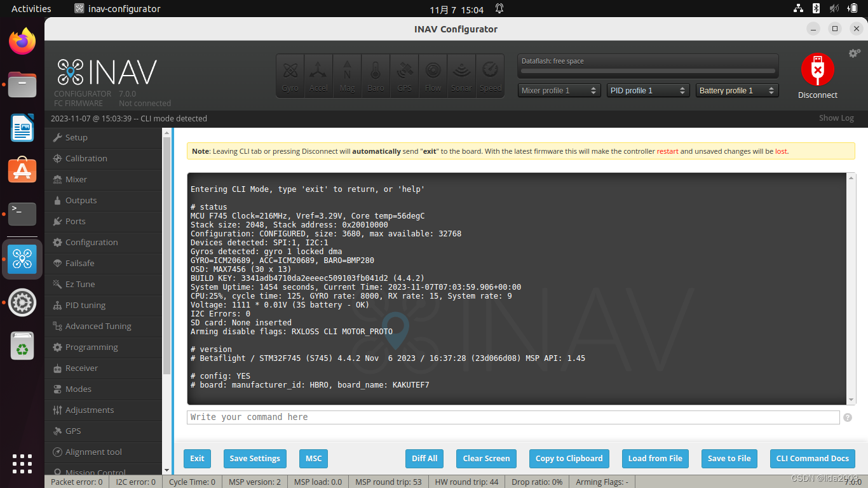Open the Battery profile 1 dropdown

pos(737,90)
